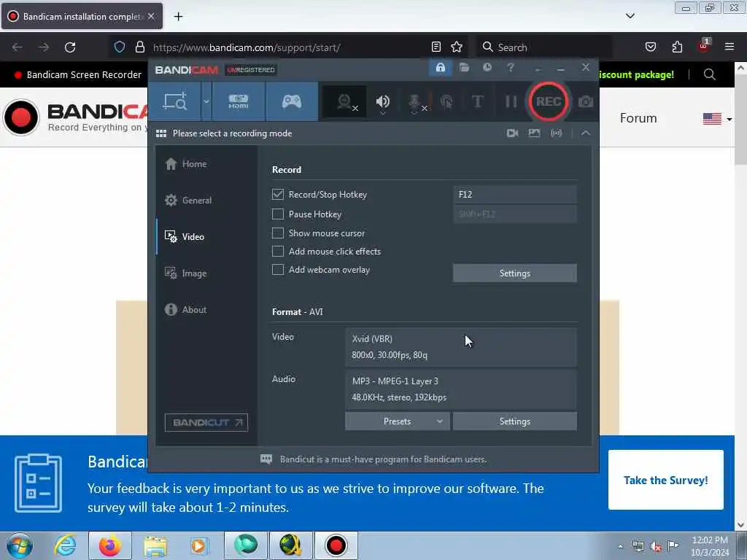The height and width of the screenshot is (560, 747).
Task: Open the Pocket save icon
Action: [650, 47]
